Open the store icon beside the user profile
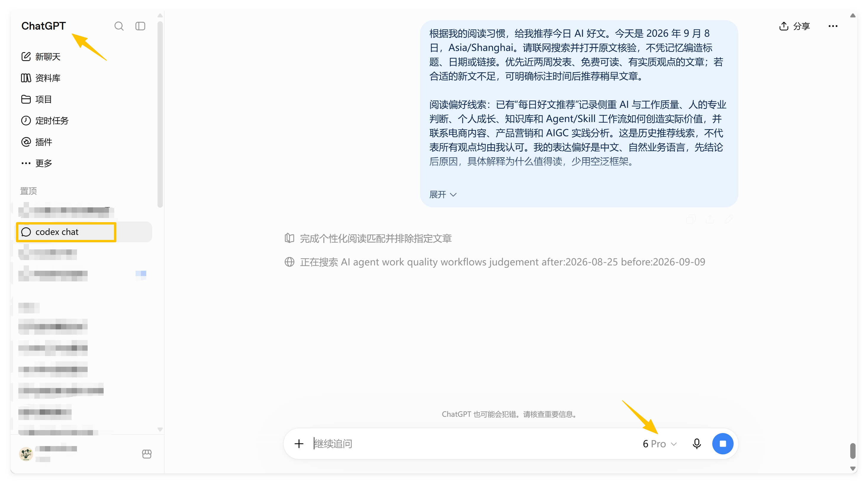 [147, 454]
